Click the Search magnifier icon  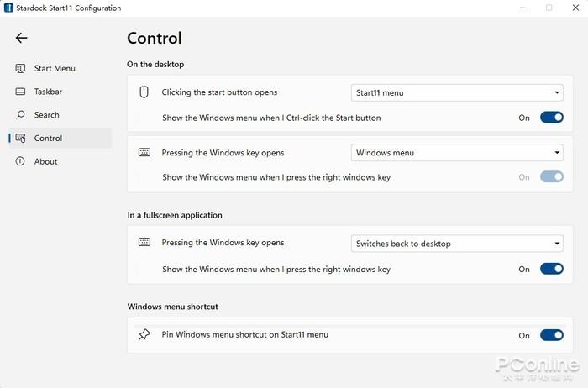[x=20, y=115]
